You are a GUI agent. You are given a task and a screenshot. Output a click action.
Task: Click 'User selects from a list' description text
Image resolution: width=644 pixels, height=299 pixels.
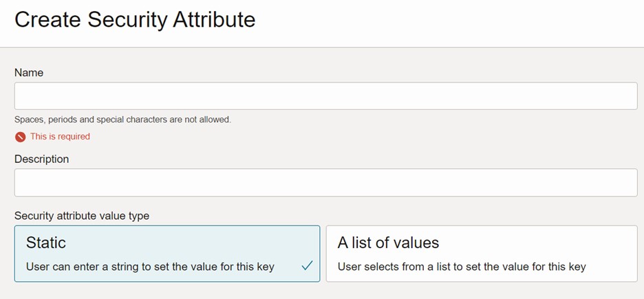(462, 267)
